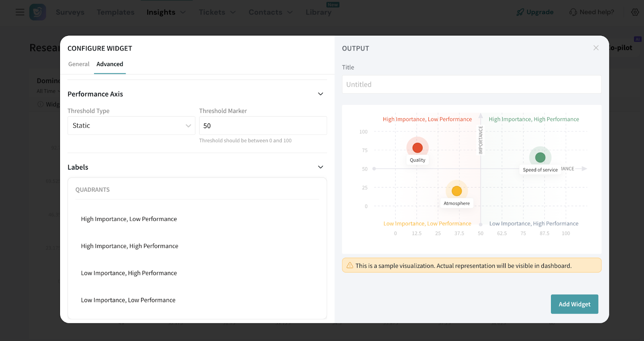This screenshot has width=644, height=341.
Task: Open the Insights menu
Action: coord(165,12)
